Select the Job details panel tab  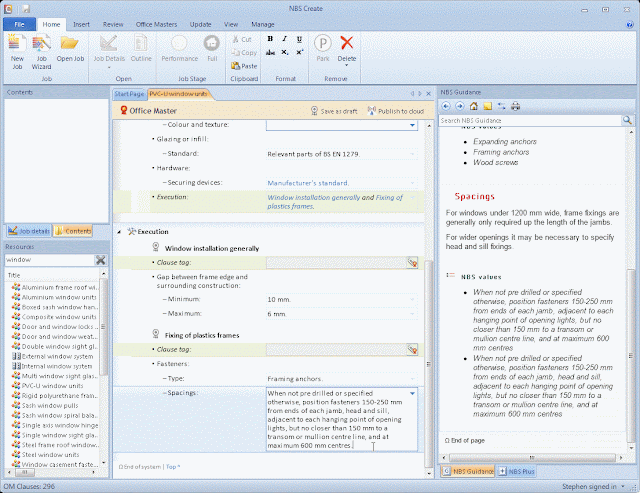29,231
